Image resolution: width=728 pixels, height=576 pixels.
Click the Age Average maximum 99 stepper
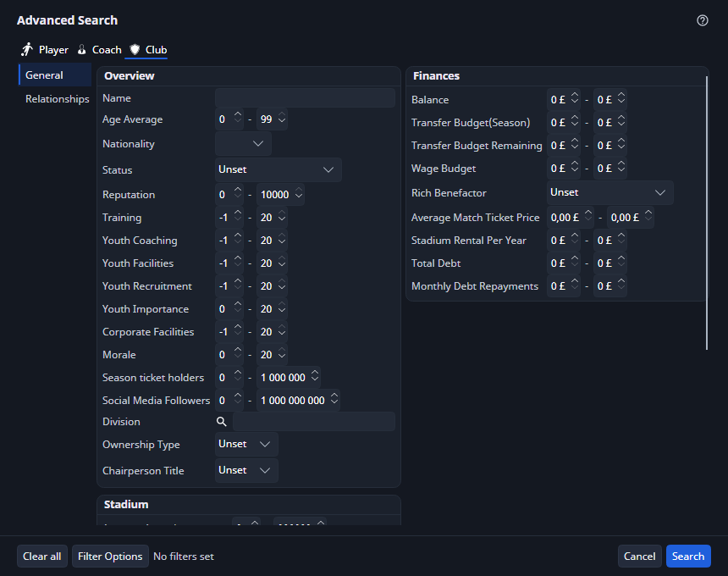(x=272, y=119)
